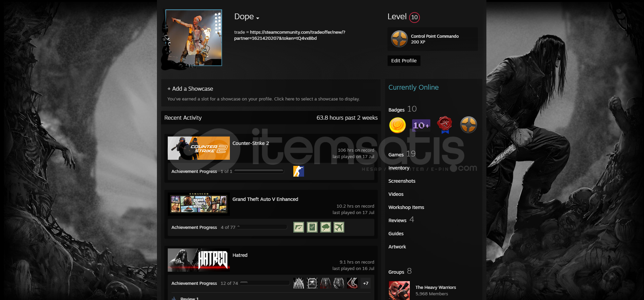This screenshot has width=644, height=300.
Task: Click the profile avatar image
Action: click(194, 38)
